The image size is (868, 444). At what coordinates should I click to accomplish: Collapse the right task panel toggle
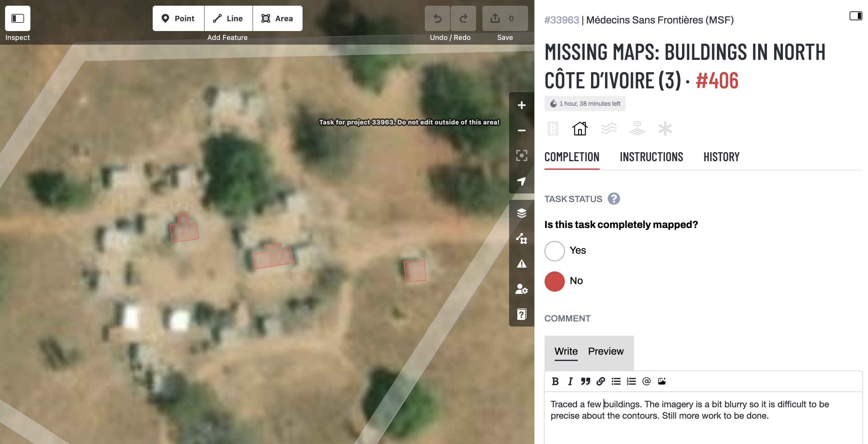pos(855,16)
